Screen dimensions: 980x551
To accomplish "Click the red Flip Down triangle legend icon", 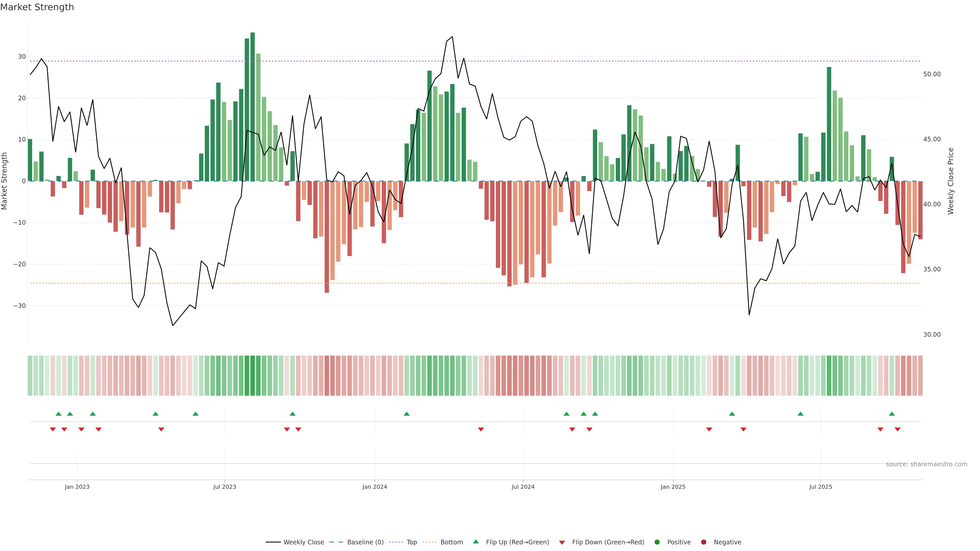I will tap(562, 543).
